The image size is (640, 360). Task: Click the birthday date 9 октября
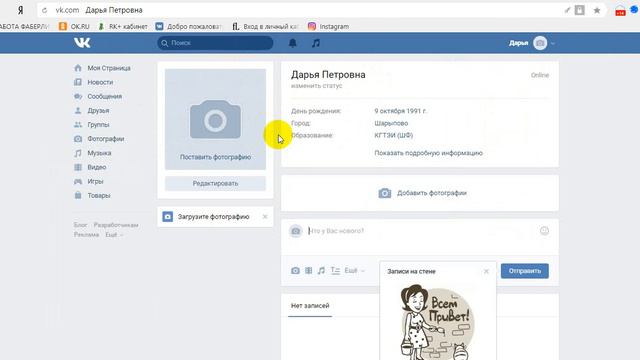click(x=392, y=111)
